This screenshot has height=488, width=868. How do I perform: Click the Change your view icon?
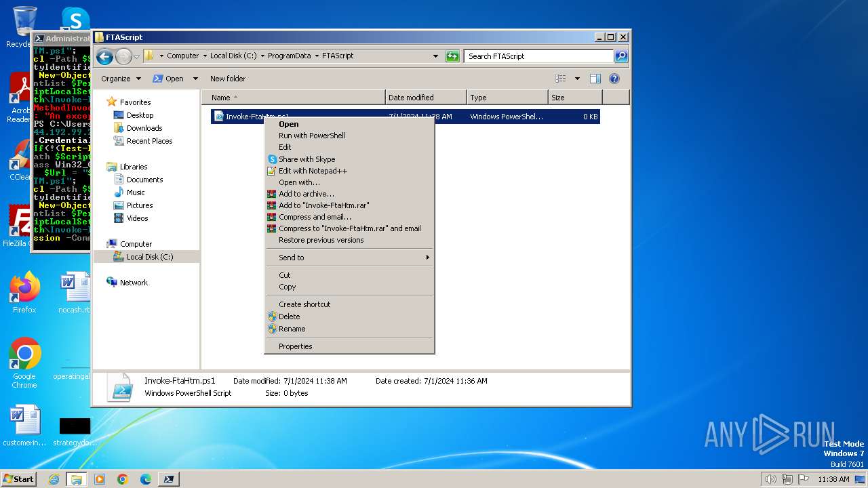pyautogui.click(x=560, y=79)
